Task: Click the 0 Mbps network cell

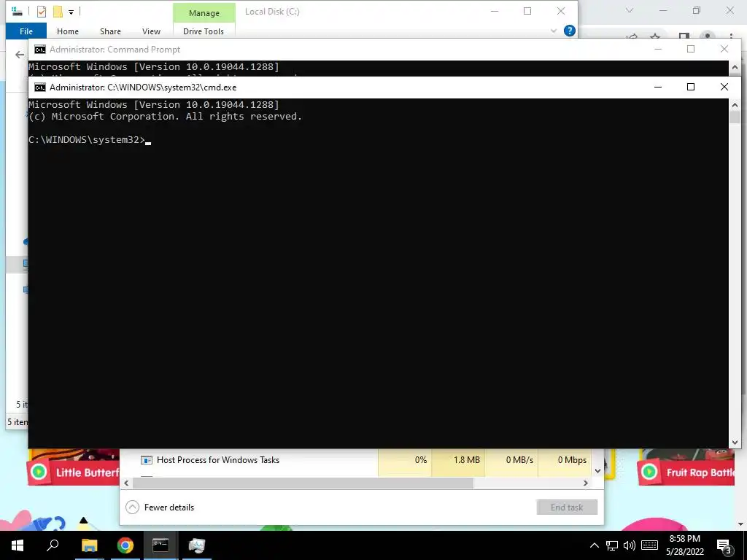Action: 565,460
